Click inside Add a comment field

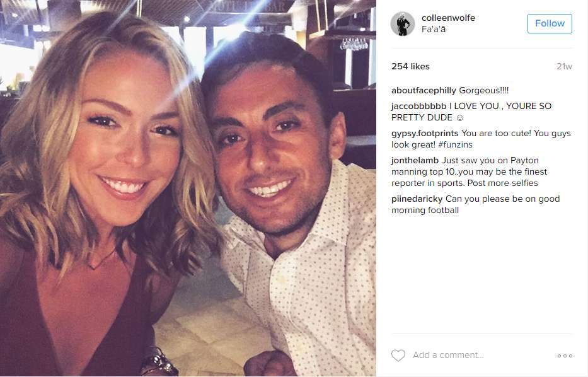[447, 355]
